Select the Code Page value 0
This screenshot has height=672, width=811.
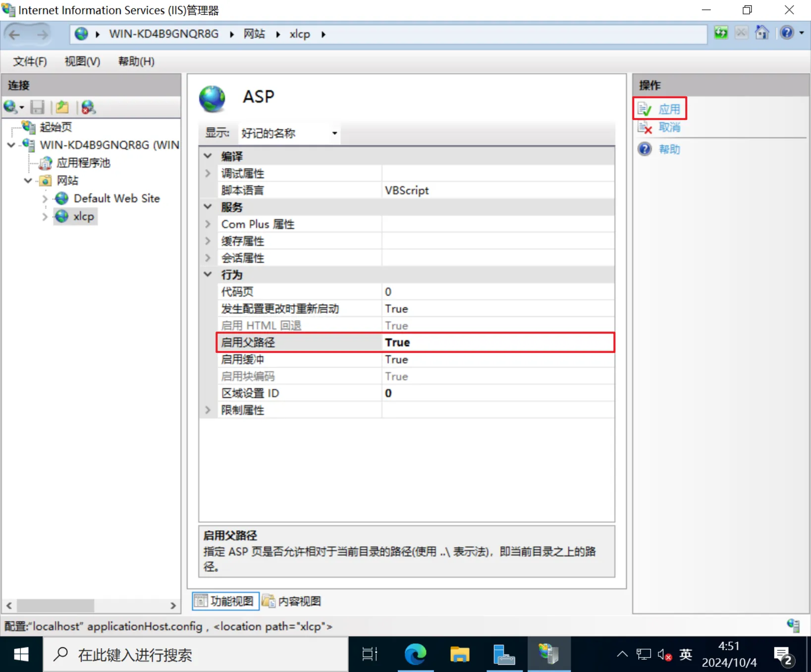(x=498, y=291)
